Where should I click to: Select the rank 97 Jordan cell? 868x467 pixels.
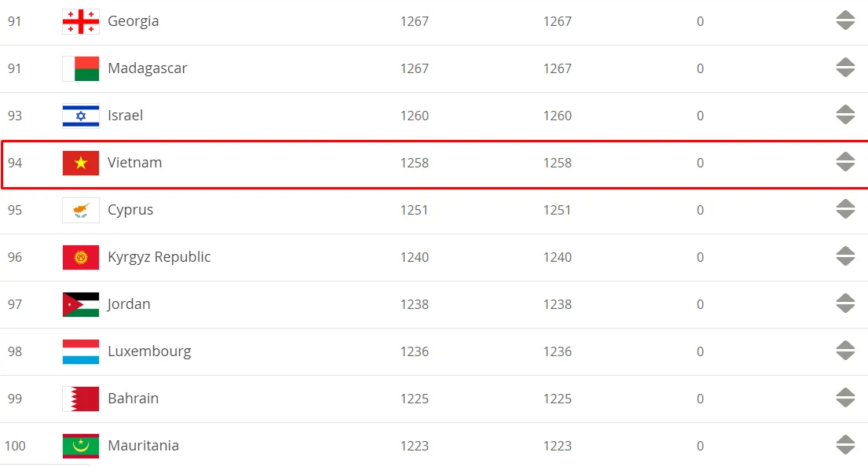pyautogui.click(x=15, y=304)
